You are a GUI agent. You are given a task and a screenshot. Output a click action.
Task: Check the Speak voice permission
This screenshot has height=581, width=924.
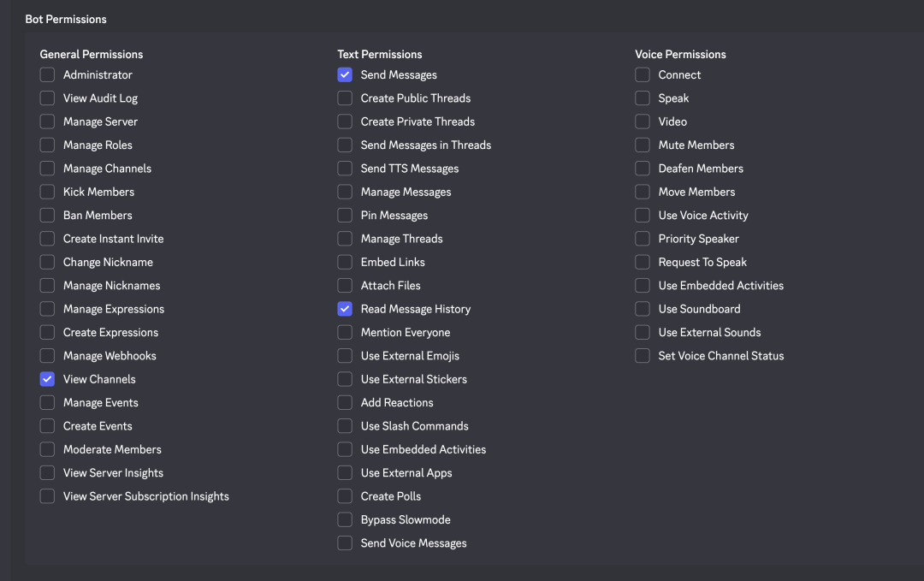point(643,98)
